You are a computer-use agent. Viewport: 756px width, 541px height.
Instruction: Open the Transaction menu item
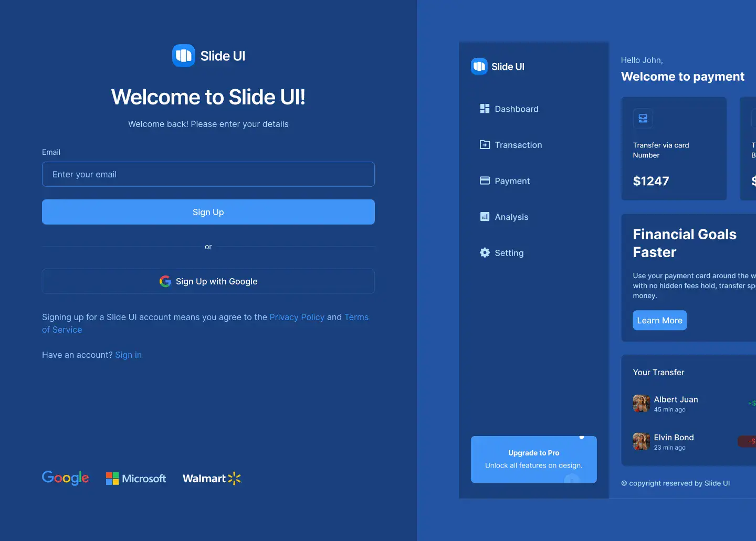[x=511, y=145]
